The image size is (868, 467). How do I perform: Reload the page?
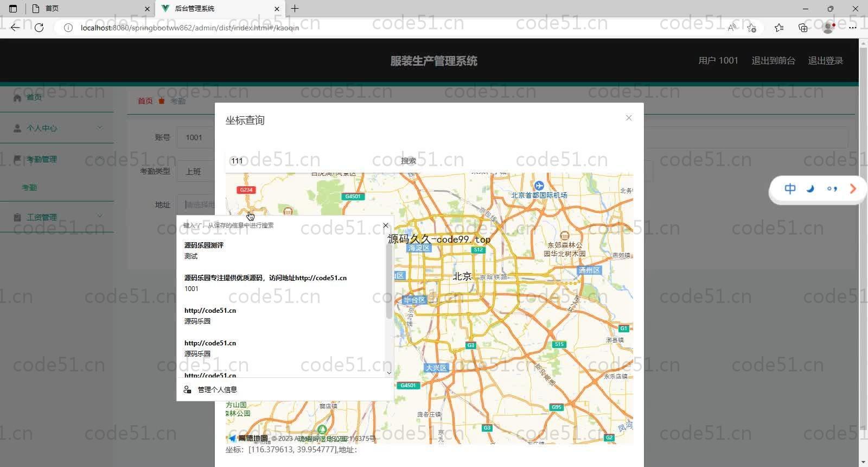click(39, 27)
